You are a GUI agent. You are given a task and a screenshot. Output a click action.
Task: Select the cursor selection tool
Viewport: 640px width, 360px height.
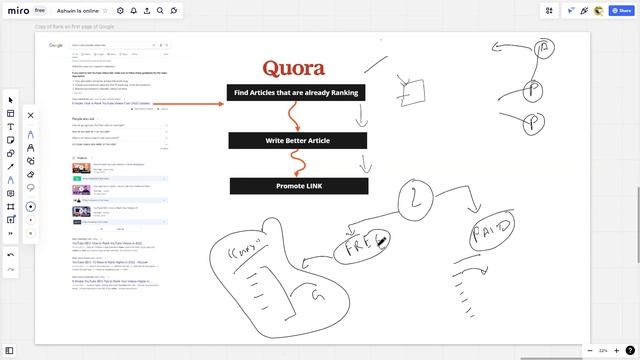tap(11, 100)
